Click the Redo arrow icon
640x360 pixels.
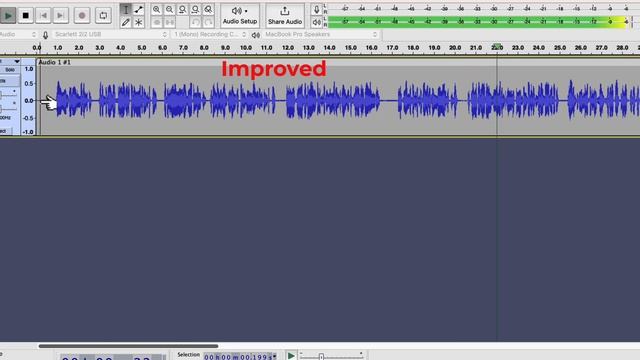(209, 22)
